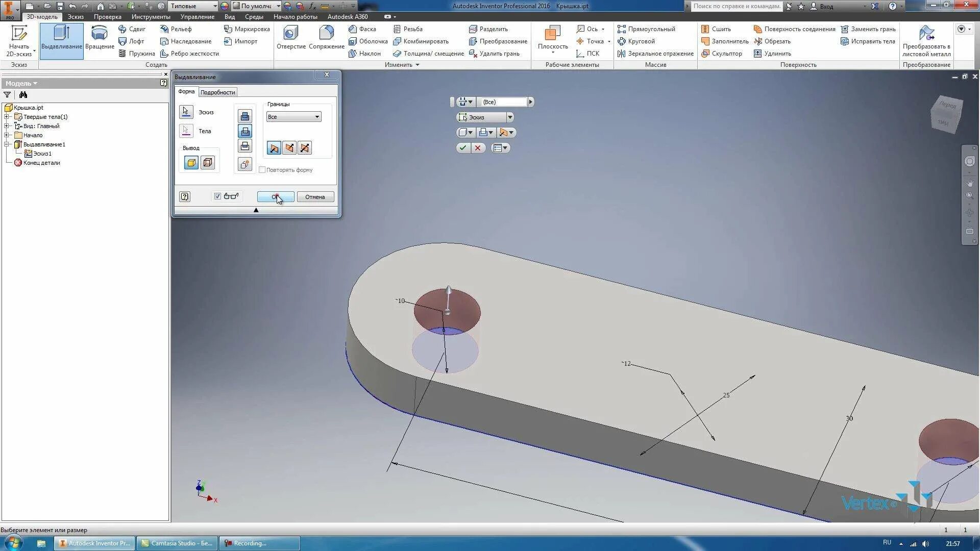Switch to the Подробности tab
The image size is (980, 551).
pos(217,92)
